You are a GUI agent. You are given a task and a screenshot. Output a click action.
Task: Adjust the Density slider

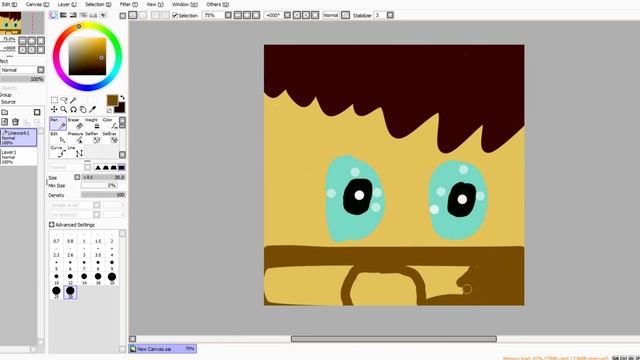103,195
